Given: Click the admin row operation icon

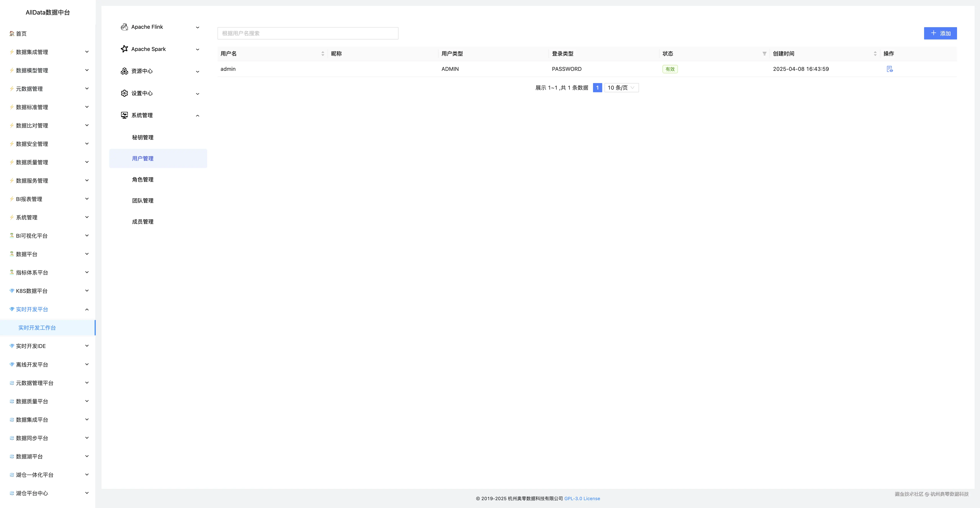Looking at the screenshot, I should pyautogui.click(x=889, y=69).
